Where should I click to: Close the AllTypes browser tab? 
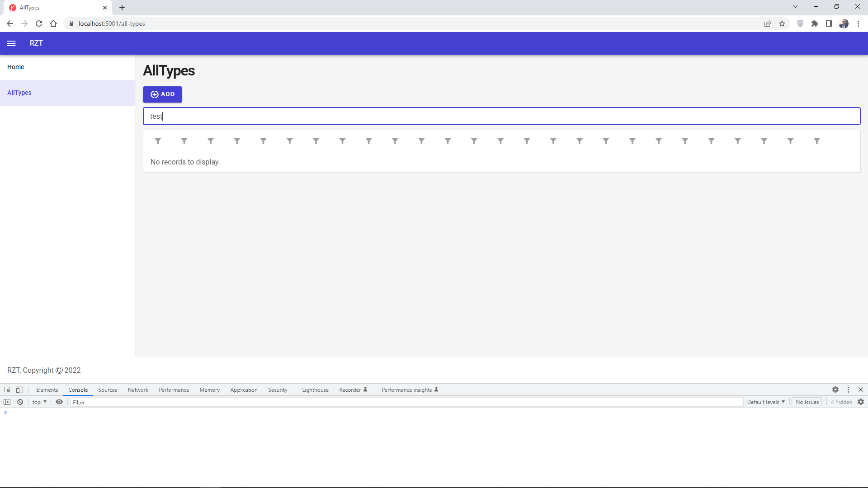(105, 8)
